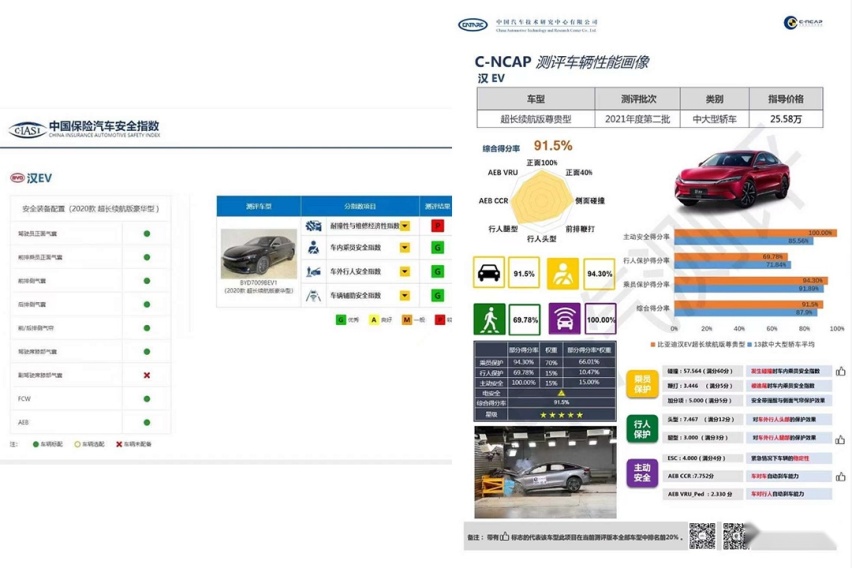The height and width of the screenshot is (568, 852).
Task: Click the C-NCAP logo at top right
Action: 803,22
